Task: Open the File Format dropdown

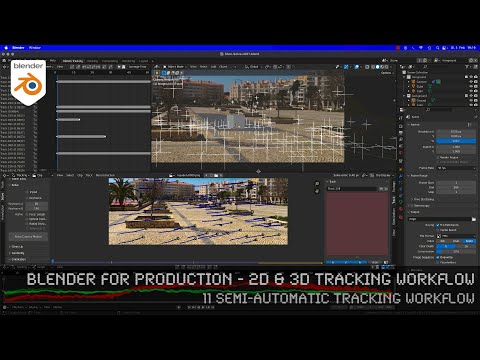Action: coord(456,236)
